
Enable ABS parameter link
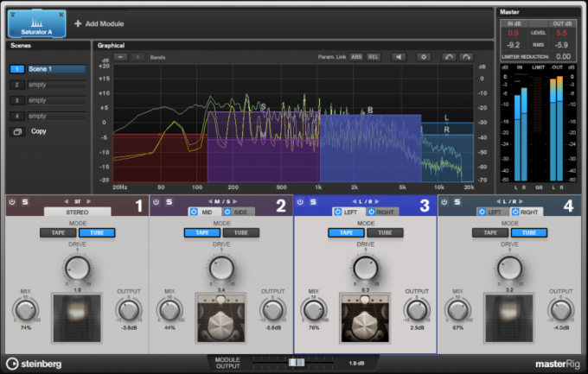(x=356, y=57)
